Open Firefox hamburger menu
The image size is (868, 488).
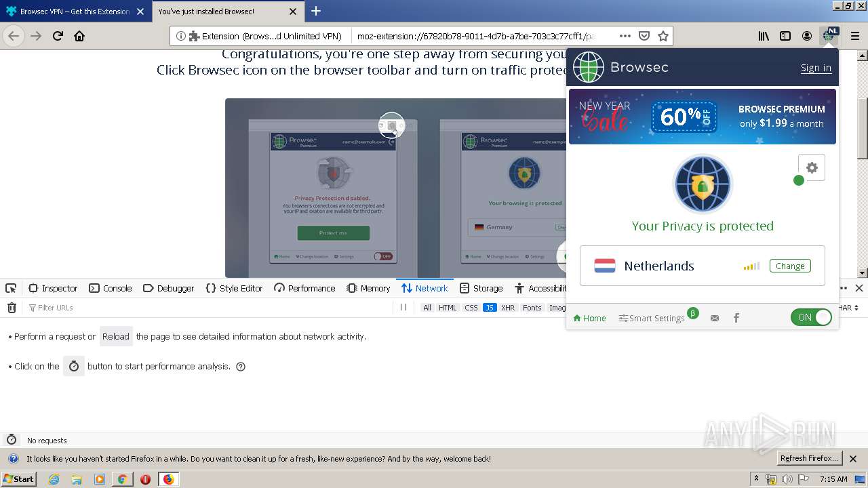854,36
